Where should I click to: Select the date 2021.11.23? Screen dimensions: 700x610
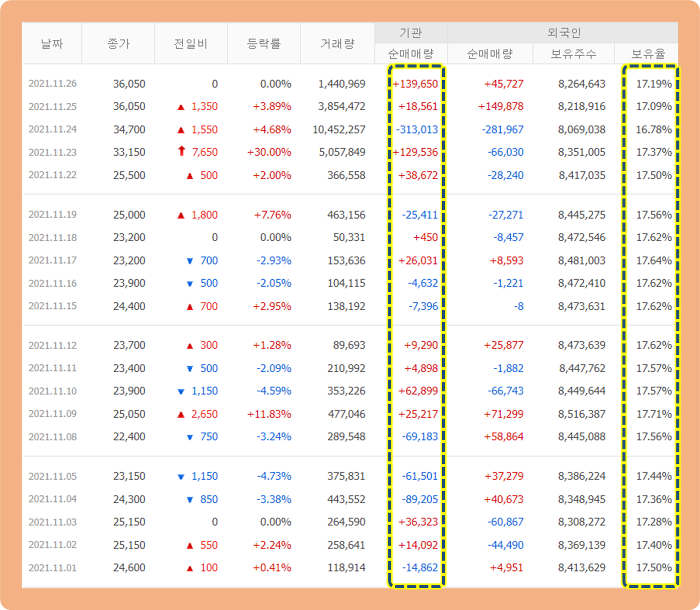(53, 152)
